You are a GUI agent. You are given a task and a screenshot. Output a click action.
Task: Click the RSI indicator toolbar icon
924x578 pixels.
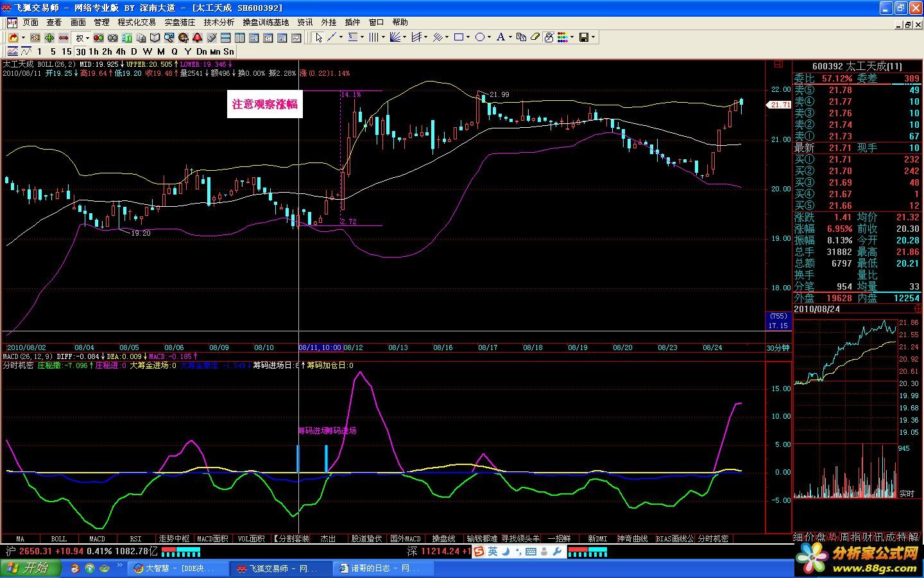(35, 38)
